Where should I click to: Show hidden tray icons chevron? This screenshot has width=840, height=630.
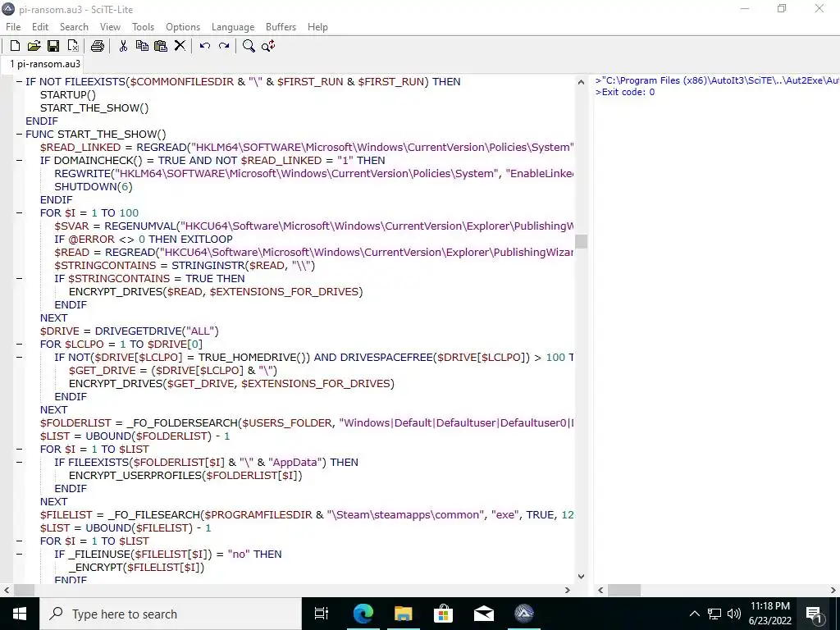tap(694, 614)
